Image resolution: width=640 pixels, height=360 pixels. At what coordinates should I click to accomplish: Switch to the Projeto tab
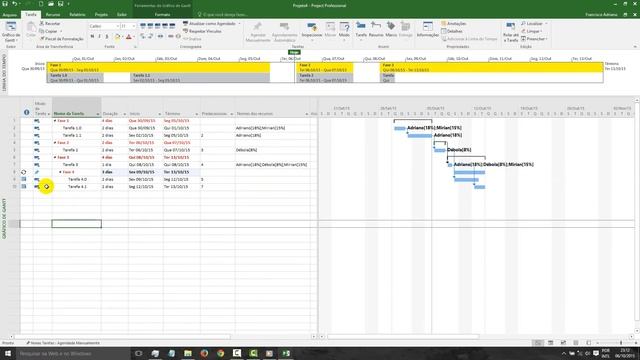(x=101, y=15)
